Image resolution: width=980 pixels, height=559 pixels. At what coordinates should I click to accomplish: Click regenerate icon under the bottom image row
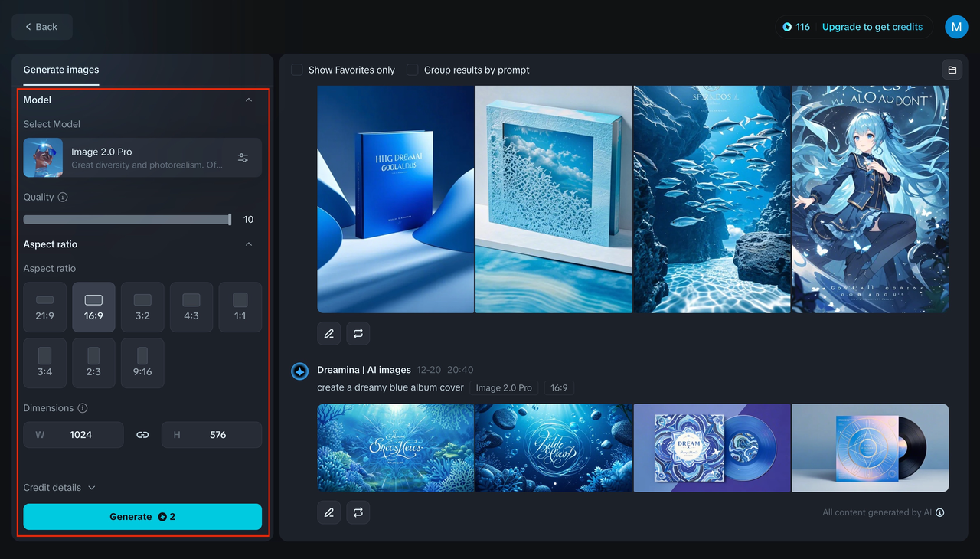(x=358, y=512)
